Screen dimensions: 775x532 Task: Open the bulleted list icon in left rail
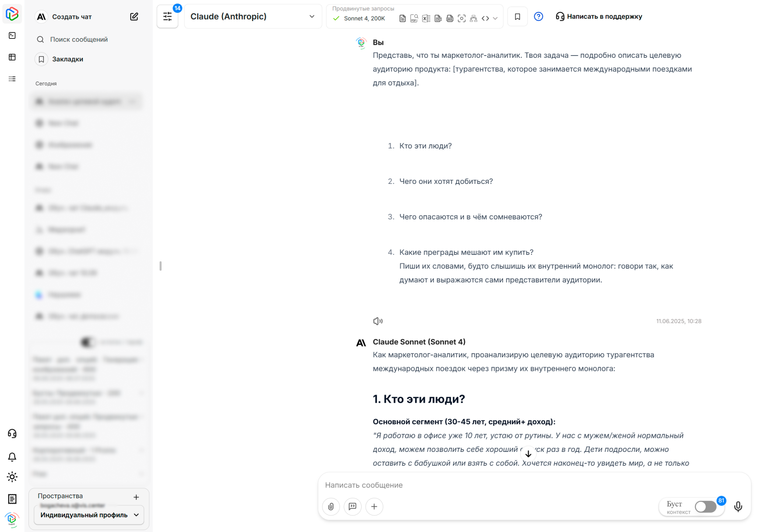click(12, 79)
